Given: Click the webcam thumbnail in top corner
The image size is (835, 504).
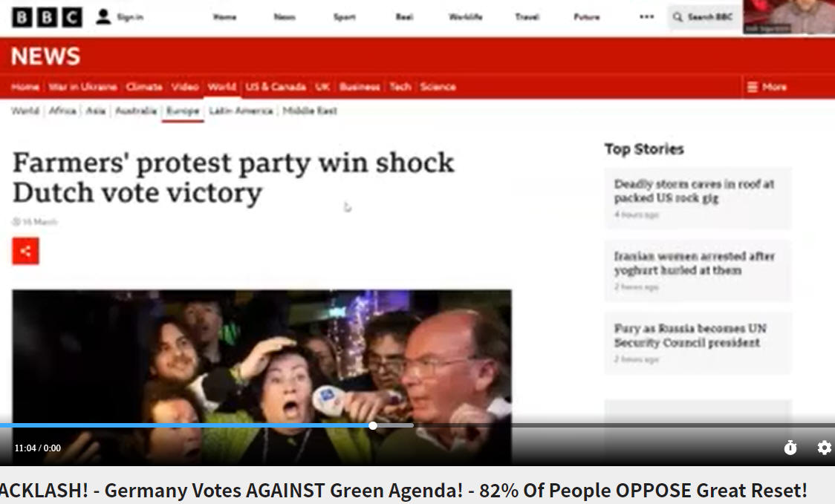Looking at the screenshot, I should click(x=789, y=17).
